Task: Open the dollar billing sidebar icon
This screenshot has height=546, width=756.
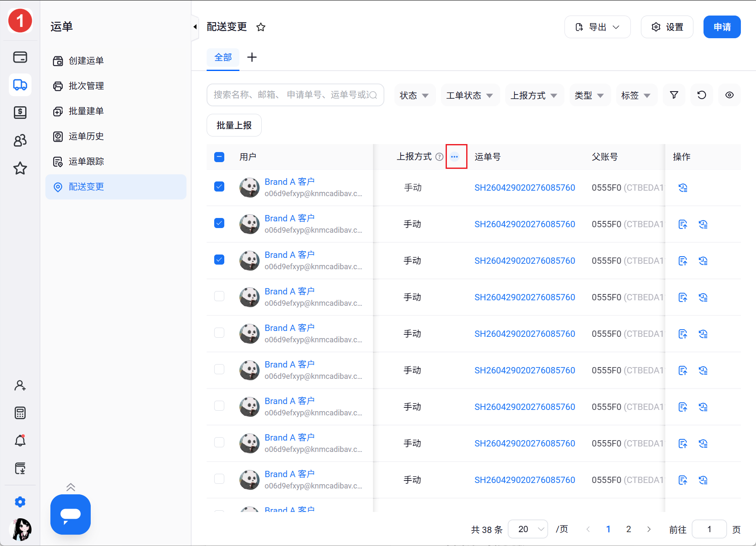Action: 20,113
